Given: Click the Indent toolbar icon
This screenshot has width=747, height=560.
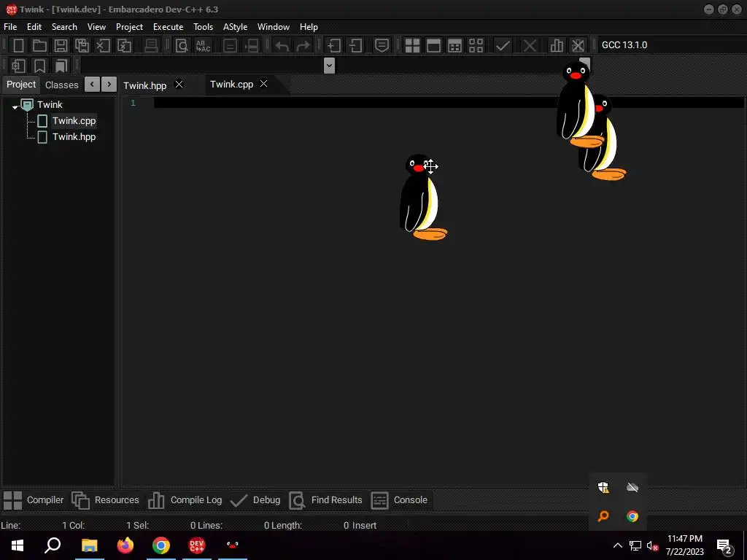Looking at the screenshot, I should point(334,46).
